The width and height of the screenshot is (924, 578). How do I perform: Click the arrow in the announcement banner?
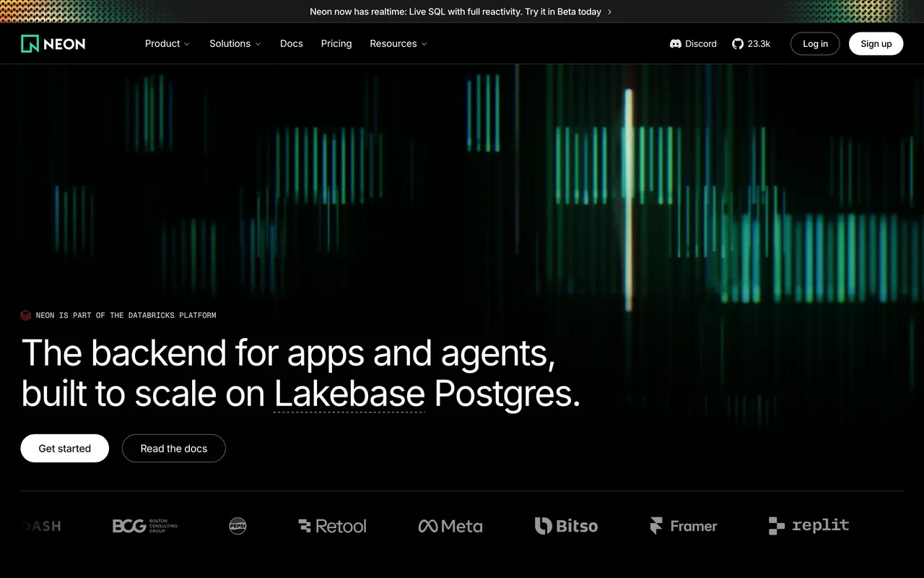tap(610, 12)
